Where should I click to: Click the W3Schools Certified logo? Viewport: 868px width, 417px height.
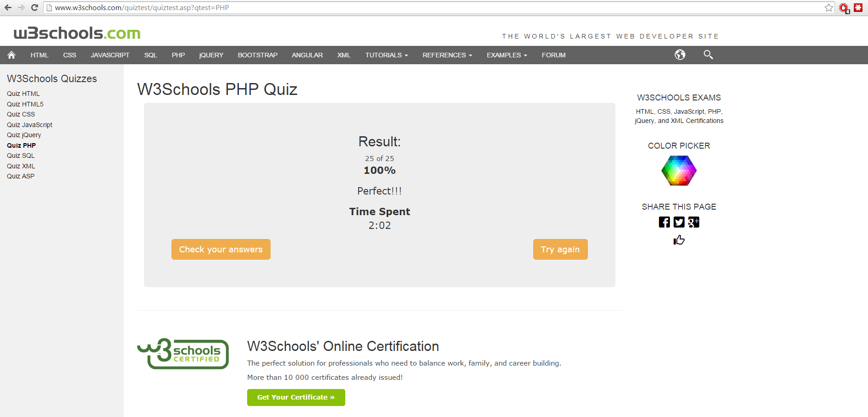click(183, 353)
